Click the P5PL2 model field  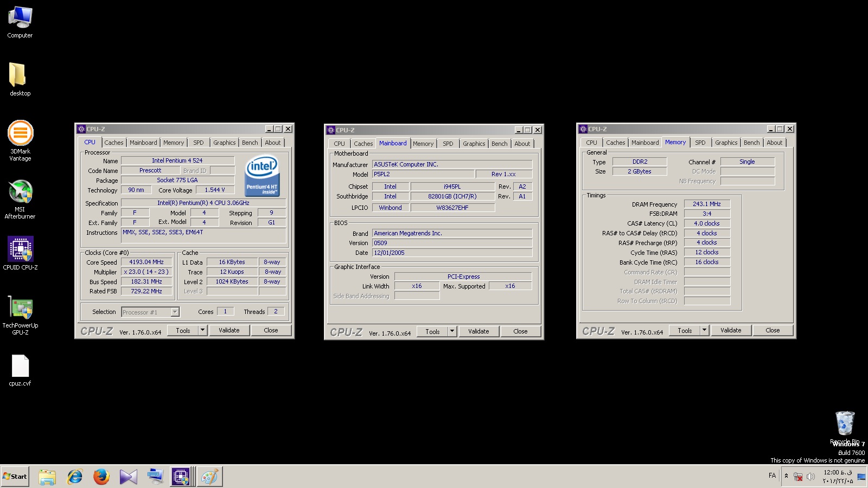(423, 174)
